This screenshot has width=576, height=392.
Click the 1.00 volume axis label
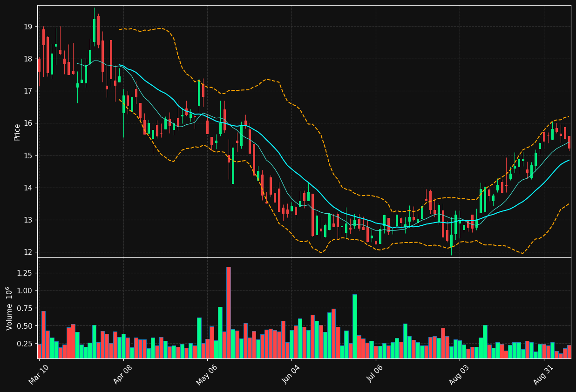click(x=26, y=291)
